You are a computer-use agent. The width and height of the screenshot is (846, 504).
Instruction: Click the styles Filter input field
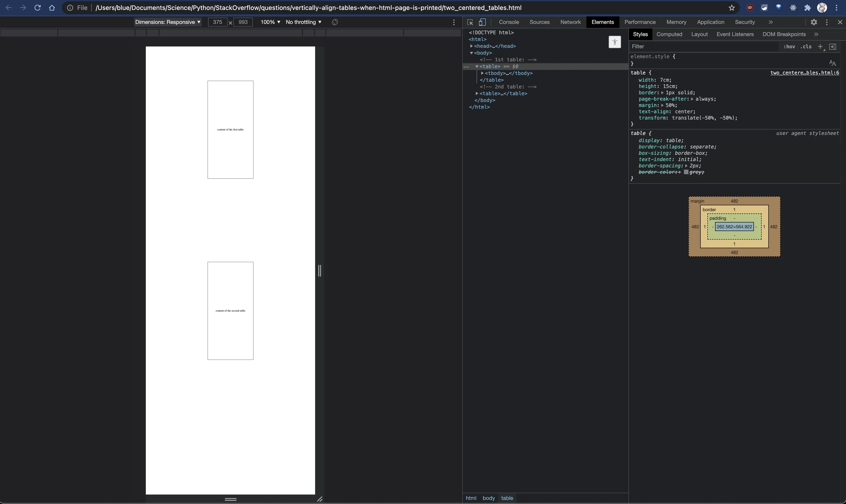click(703, 46)
